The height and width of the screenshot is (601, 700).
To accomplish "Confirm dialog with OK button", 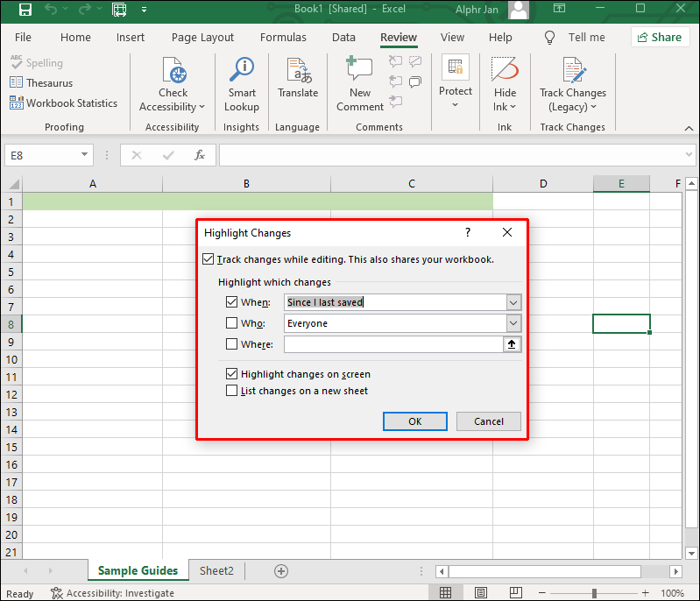I will pos(414,421).
